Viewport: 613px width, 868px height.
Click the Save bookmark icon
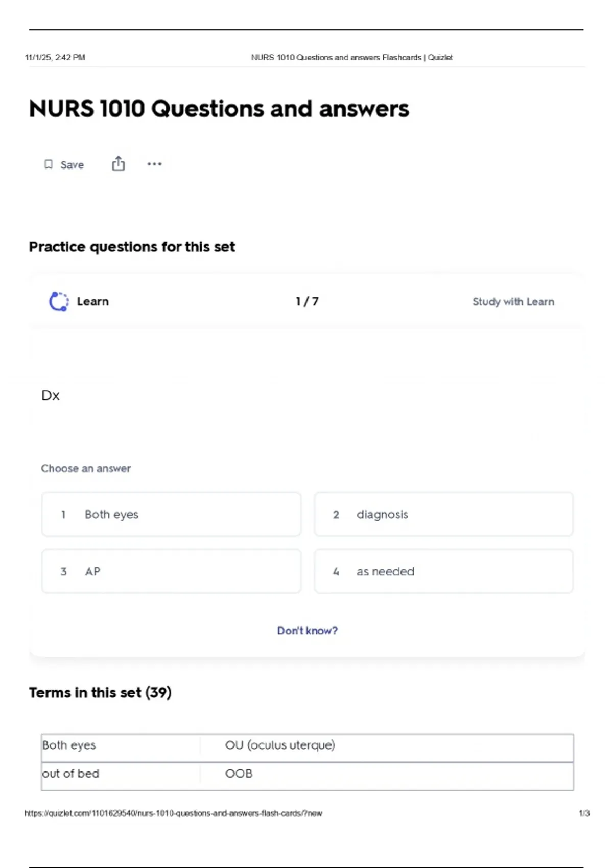pyautogui.click(x=49, y=164)
